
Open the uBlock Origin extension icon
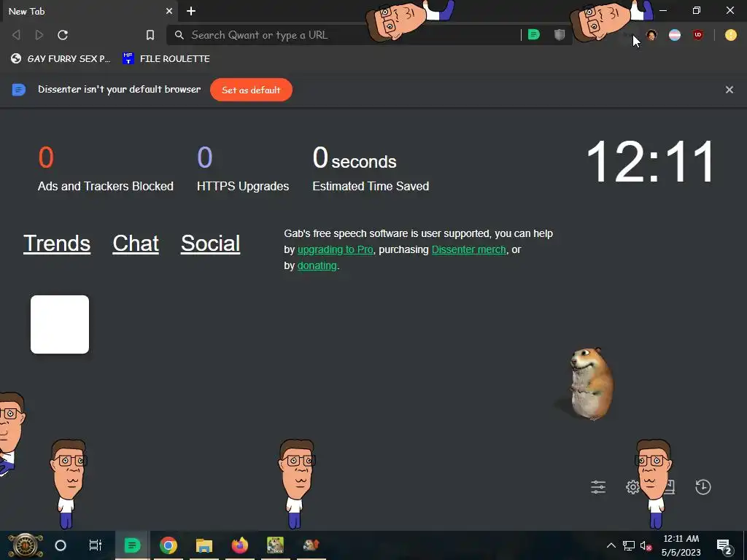(698, 35)
